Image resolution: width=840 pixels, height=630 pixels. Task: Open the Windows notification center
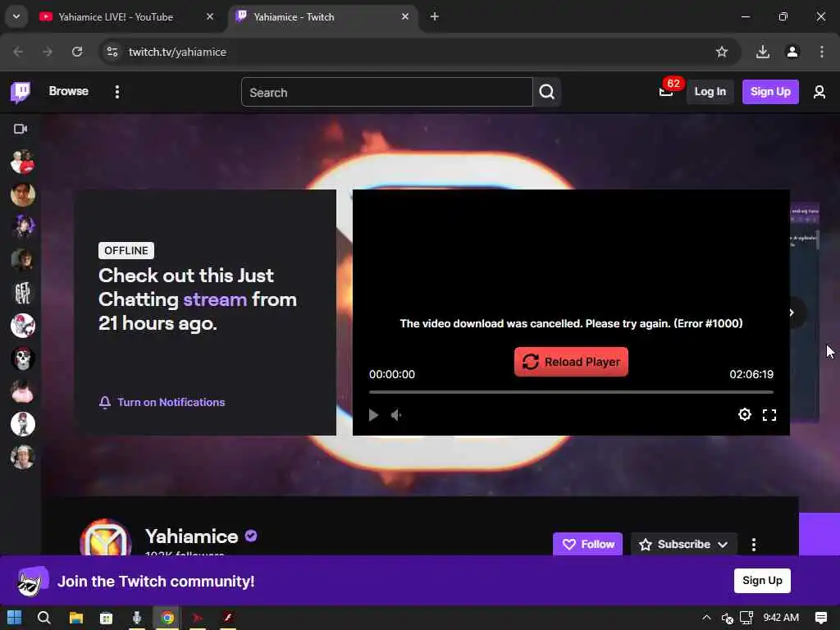click(820, 618)
